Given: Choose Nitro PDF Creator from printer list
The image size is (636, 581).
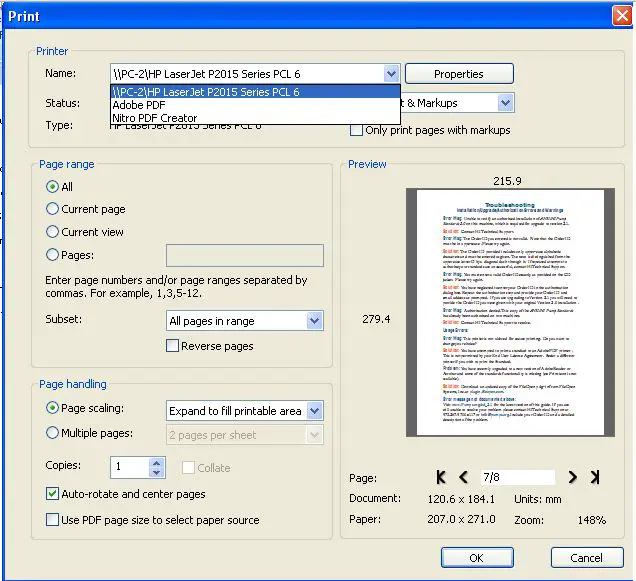Looking at the screenshot, I should [x=255, y=118].
